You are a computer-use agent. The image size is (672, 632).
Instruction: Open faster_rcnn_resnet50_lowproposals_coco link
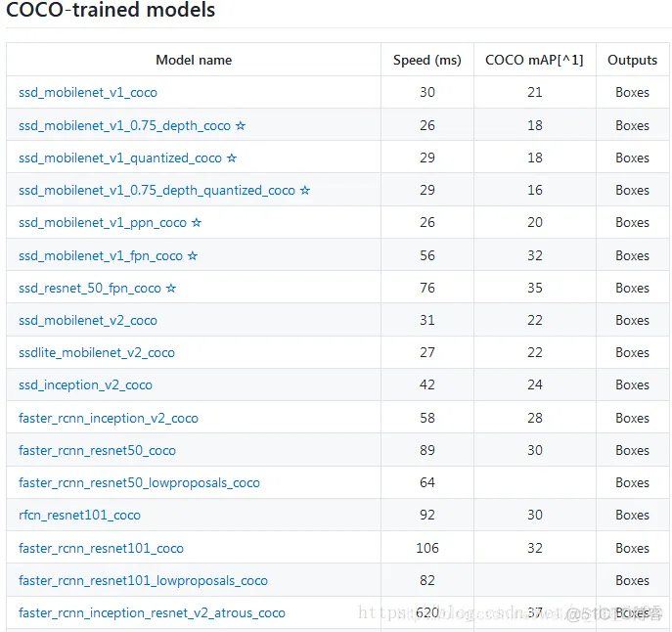[x=139, y=482]
